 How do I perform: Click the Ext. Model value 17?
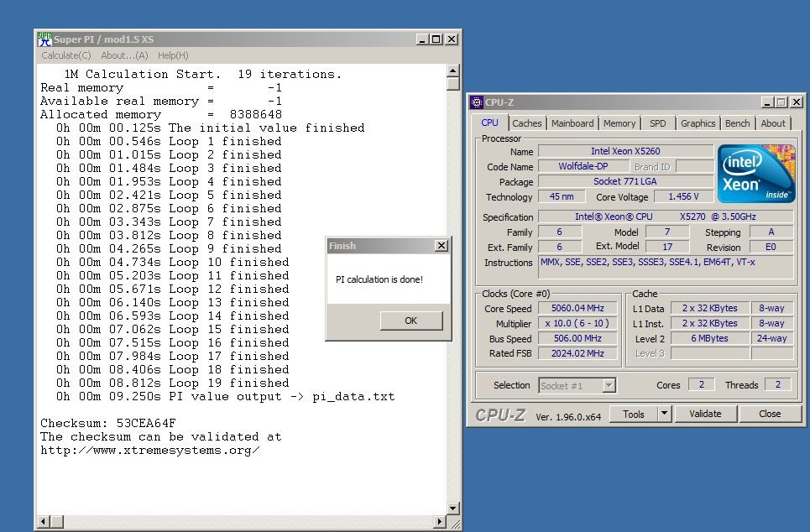[x=667, y=247]
